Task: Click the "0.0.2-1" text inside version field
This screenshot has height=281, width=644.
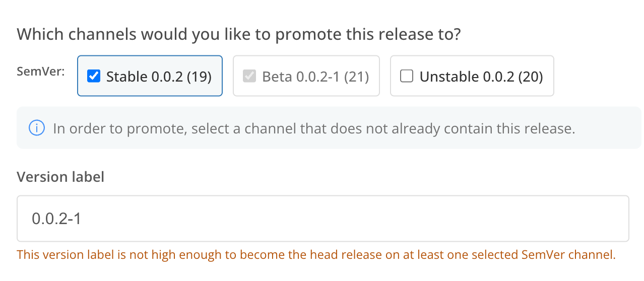Action: 56,219
